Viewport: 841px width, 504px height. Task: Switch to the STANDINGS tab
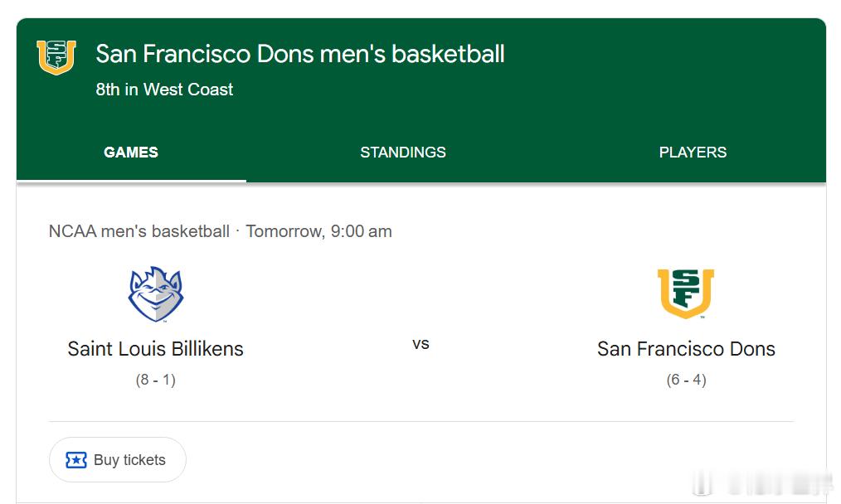[403, 153]
